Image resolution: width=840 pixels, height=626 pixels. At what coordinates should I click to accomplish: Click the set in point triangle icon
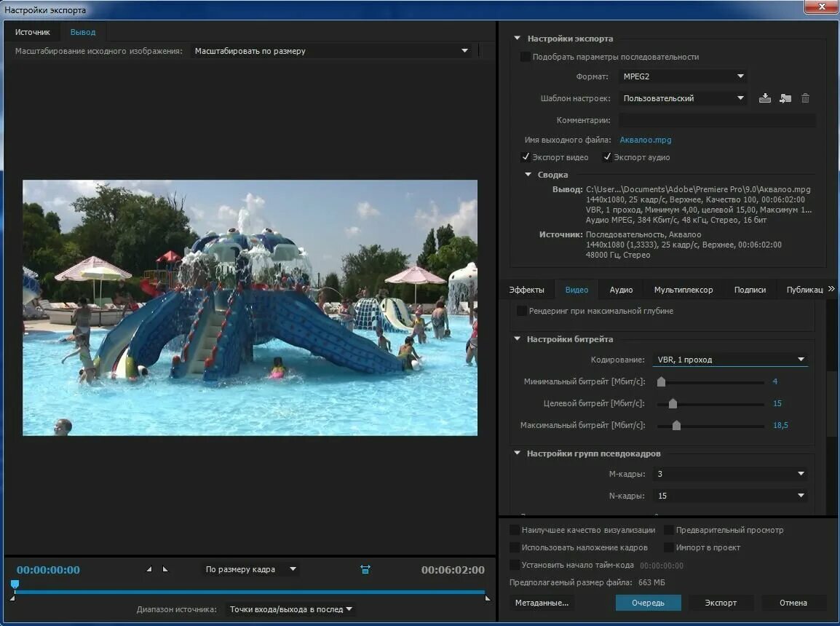pyautogui.click(x=149, y=568)
